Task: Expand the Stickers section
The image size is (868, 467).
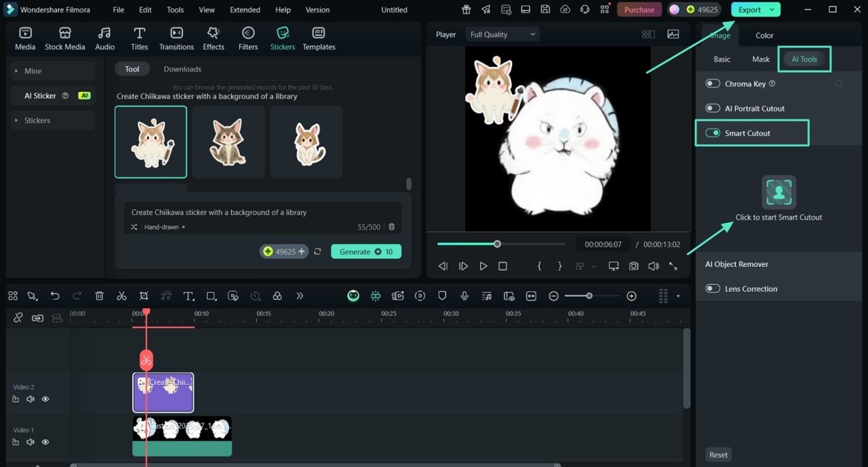Action: pyautogui.click(x=52, y=120)
